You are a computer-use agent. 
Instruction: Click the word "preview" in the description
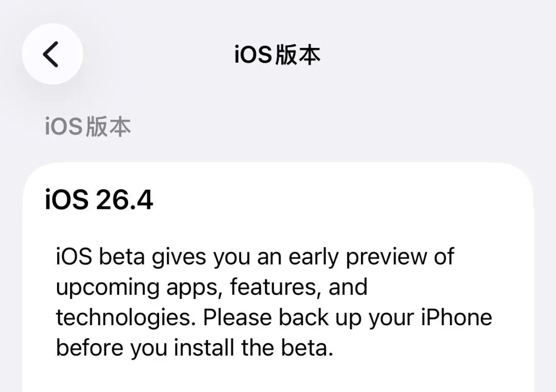point(387,258)
